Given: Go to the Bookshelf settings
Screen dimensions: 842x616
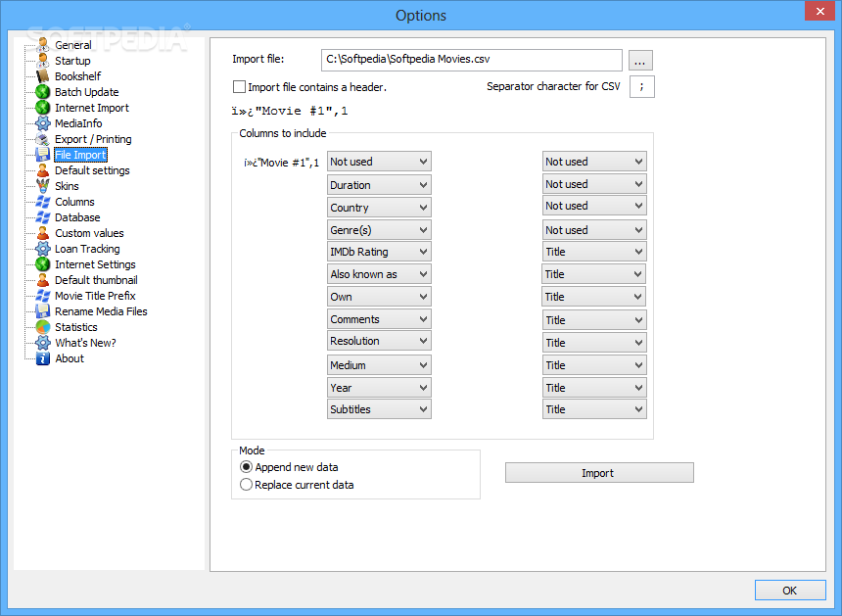Looking at the screenshot, I should 78,76.
